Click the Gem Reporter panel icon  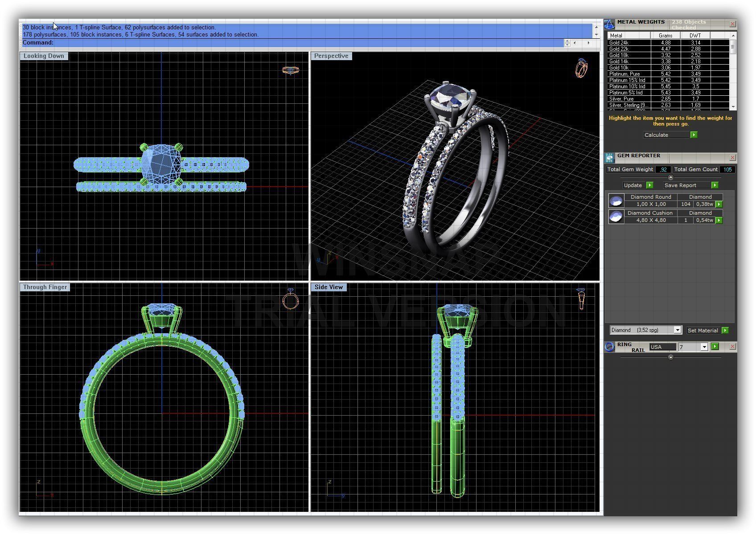click(x=609, y=158)
